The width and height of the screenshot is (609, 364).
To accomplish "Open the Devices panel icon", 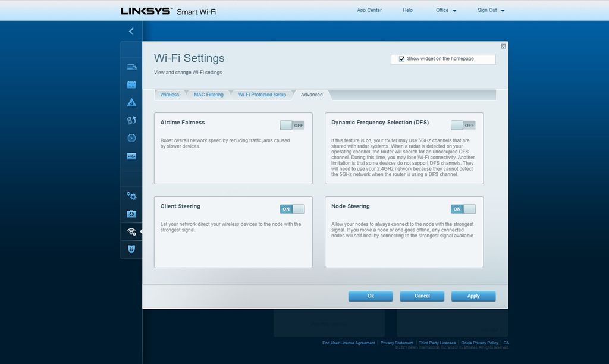I will tap(131, 67).
